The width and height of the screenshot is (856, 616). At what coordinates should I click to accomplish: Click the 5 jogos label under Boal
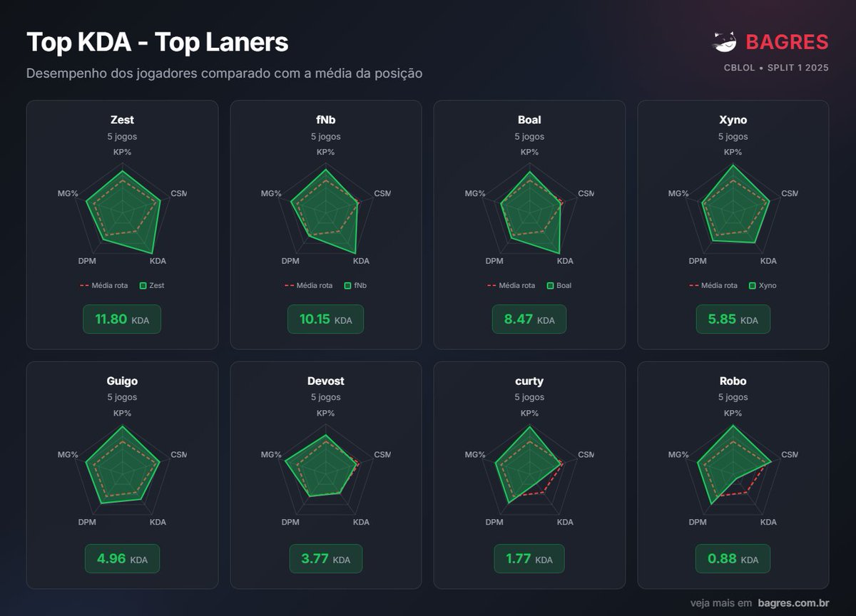point(529,136)
